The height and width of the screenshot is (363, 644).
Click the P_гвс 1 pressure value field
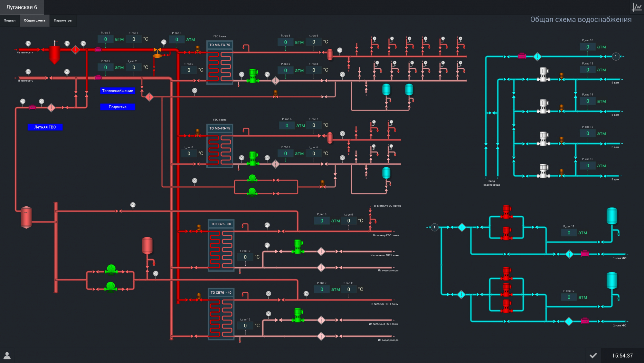105,39
